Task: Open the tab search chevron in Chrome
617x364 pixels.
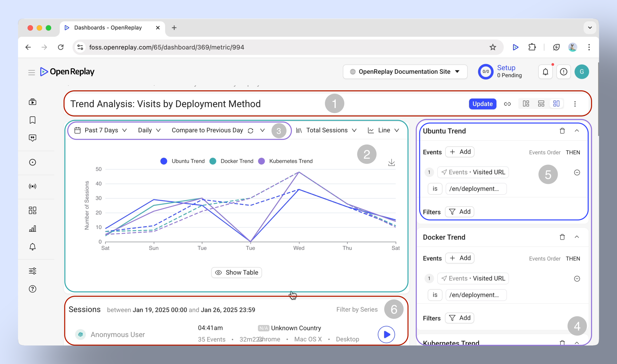Action: tap(590, 28)
